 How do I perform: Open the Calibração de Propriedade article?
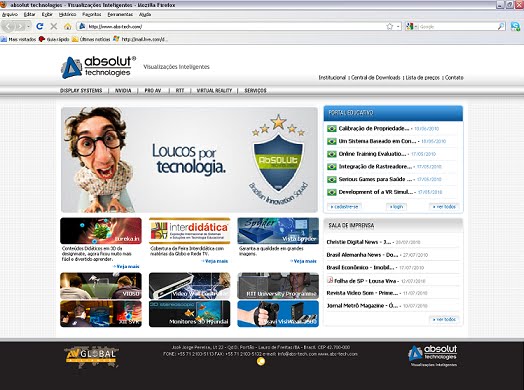(374, 128)
